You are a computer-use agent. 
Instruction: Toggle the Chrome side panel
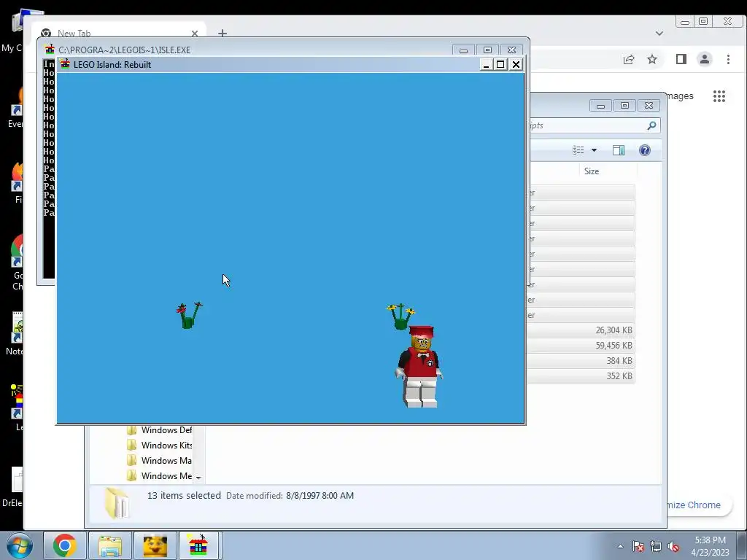(681, 59)
